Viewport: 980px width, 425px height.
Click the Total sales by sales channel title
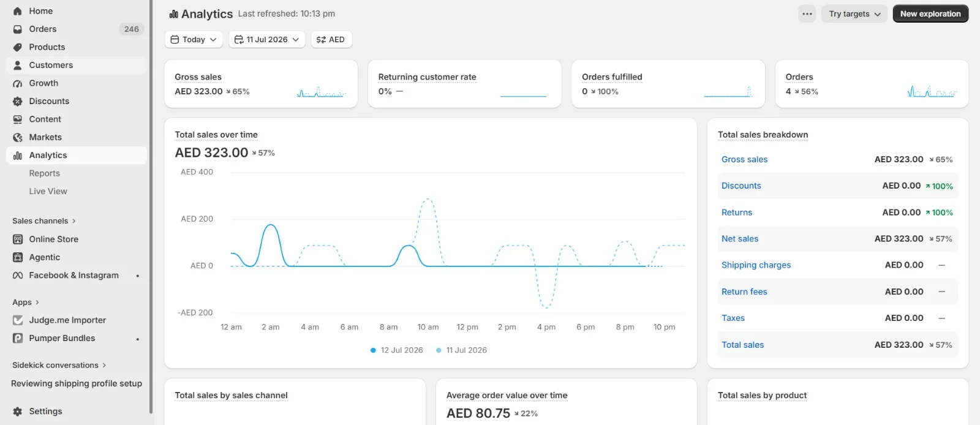pyautogui.click(x=231, y=396)
